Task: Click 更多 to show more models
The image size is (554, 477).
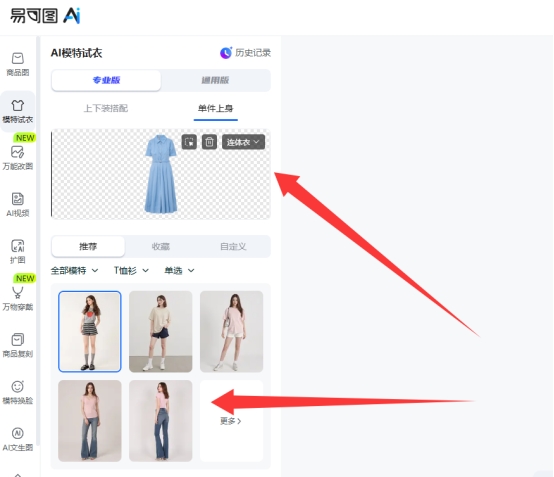Action: 231,421
